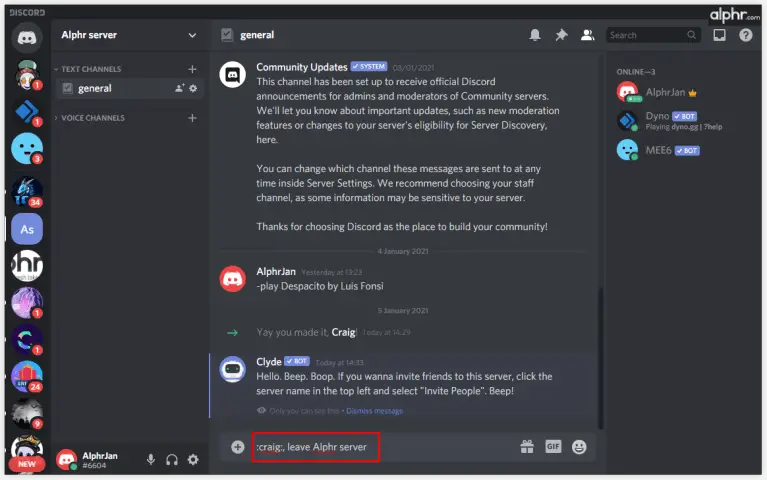Open the 'hr' black-and-white server icon
Viewport: 767px width, 480px height.
pyautogui.click(x=27, y=266)
